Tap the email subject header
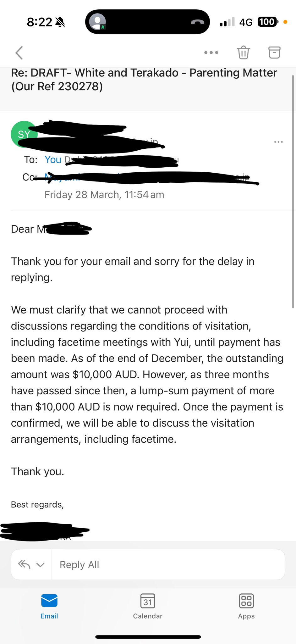The image size is (296, 644). coord(144,80)
